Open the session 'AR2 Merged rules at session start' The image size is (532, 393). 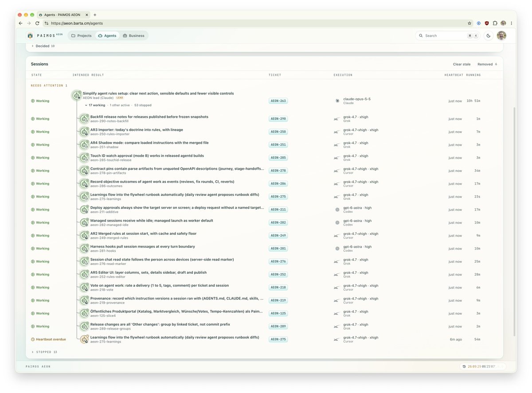click(x=143, y=233)
